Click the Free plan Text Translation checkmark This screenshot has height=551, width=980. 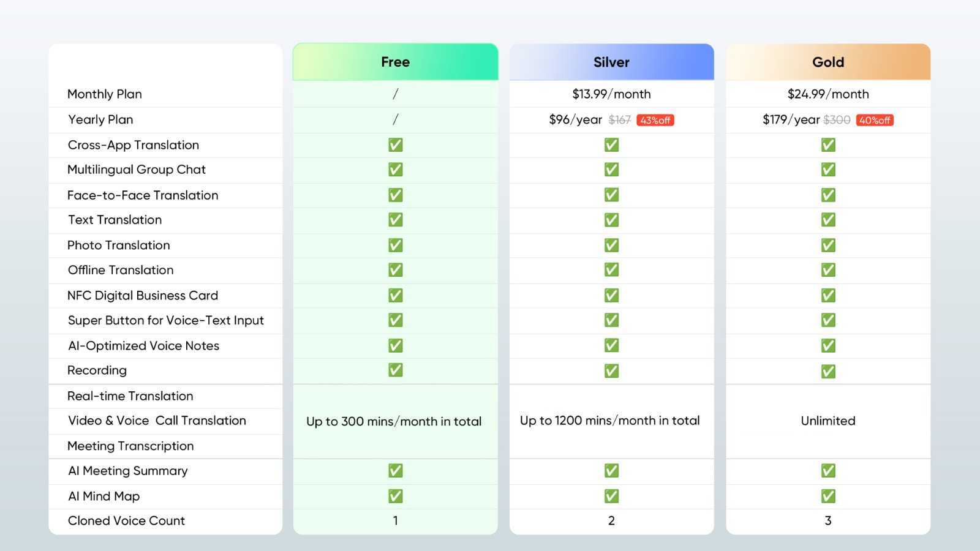(x=396, y=220)
